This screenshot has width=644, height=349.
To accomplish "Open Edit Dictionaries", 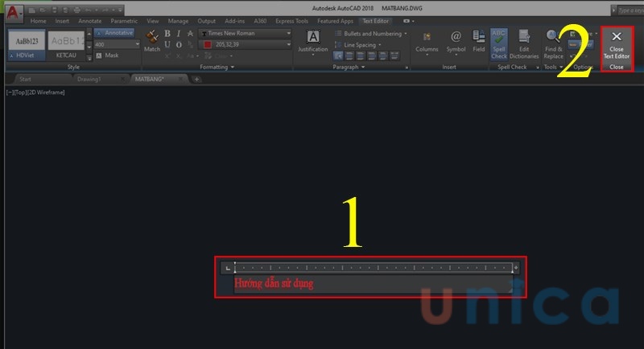I will pyautogui.click(x=524, y=43).
